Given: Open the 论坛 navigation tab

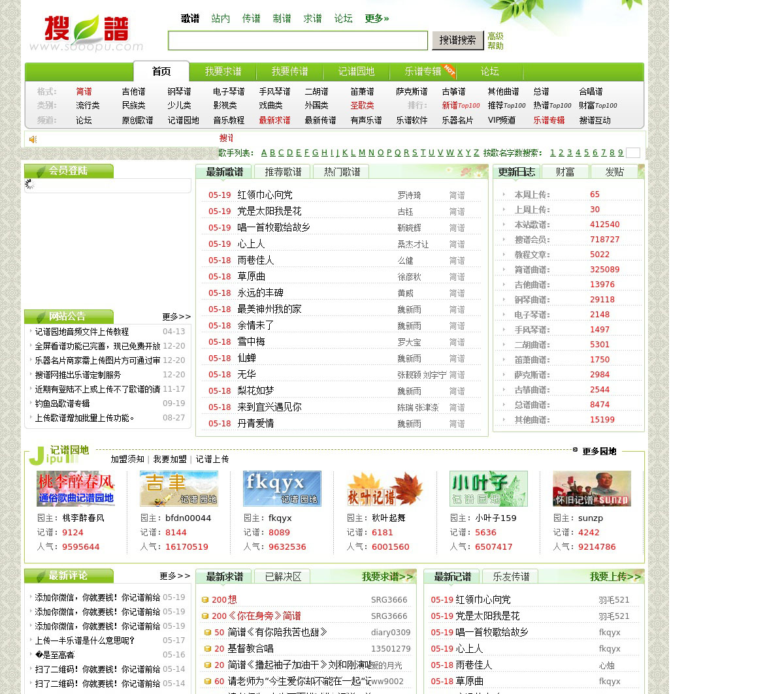Looking at the screenshot, I should 489,71.
